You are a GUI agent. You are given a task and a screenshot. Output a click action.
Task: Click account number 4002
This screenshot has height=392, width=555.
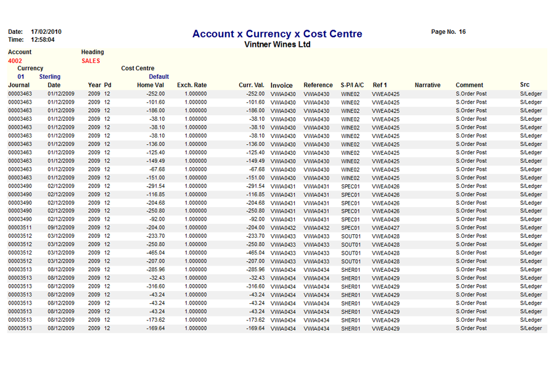point(15,61)
